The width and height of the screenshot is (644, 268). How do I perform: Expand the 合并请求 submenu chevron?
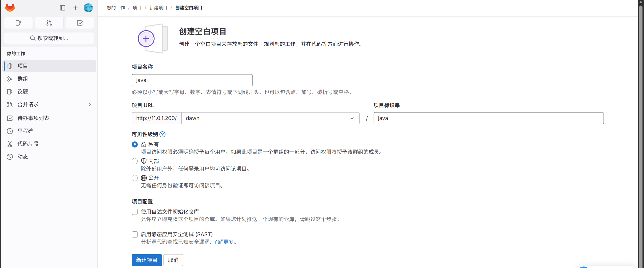pyautogui.click(x=90, y=105)
